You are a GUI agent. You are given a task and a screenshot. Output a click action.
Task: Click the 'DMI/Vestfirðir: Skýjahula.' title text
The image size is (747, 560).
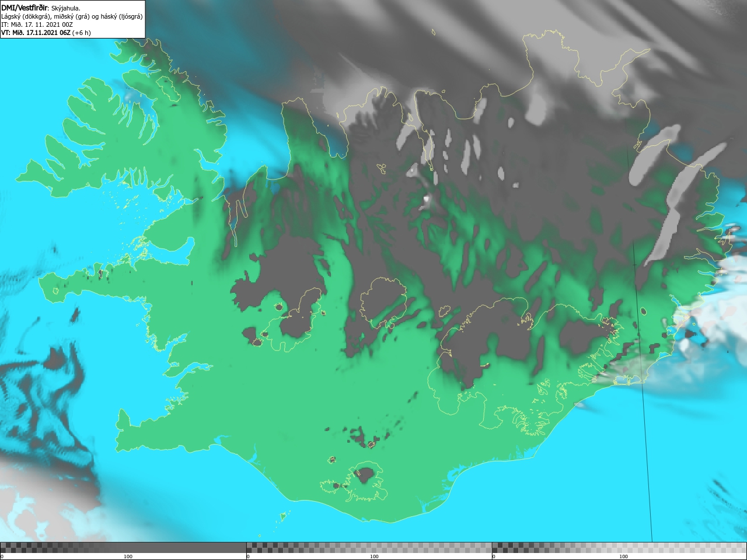(41, 8)
